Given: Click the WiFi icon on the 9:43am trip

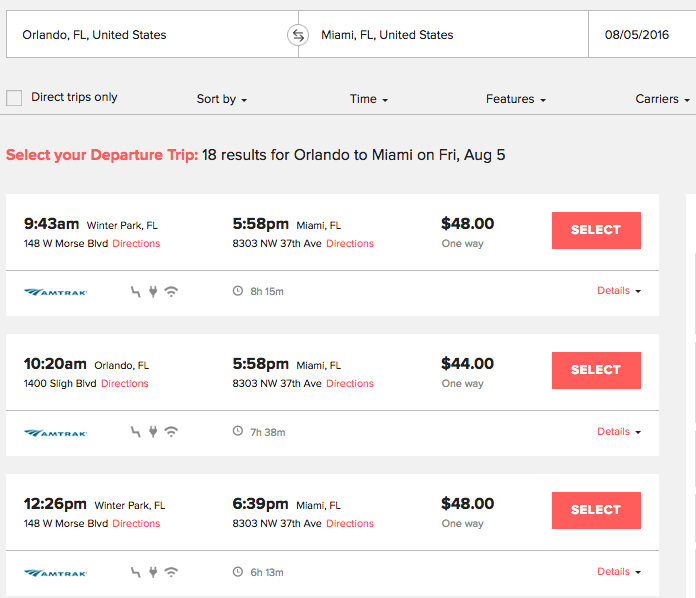Looking at the screenshot, I should (171, 292).
